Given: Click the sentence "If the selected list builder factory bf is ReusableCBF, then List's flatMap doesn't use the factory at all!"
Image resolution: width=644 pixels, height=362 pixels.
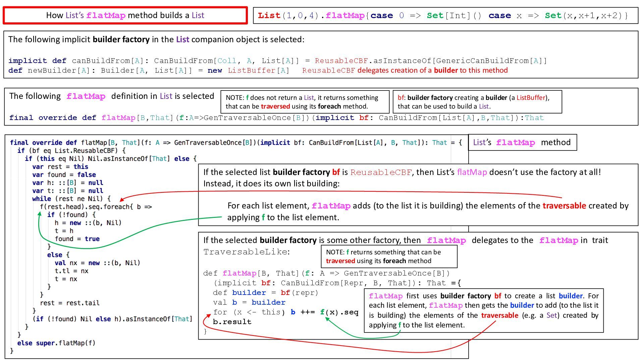Looking at the screenshot, I should [x=402, y=172].
